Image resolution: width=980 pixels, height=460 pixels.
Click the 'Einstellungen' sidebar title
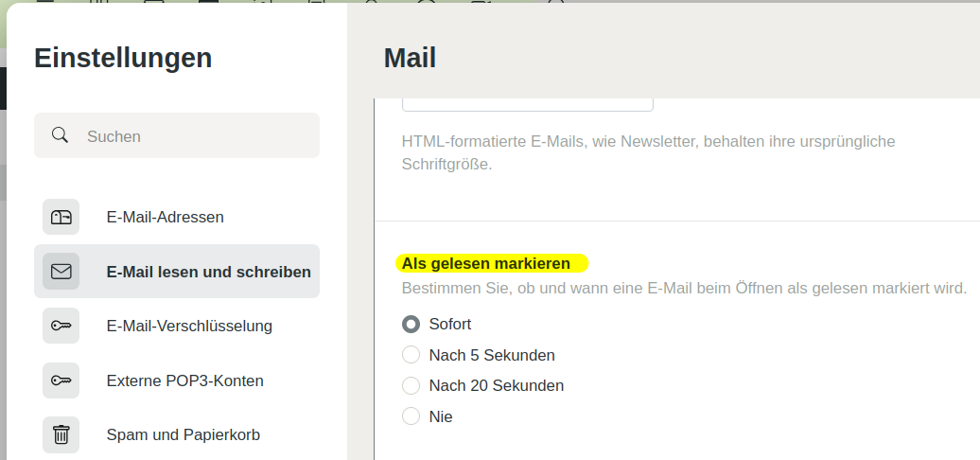(123, 58)
